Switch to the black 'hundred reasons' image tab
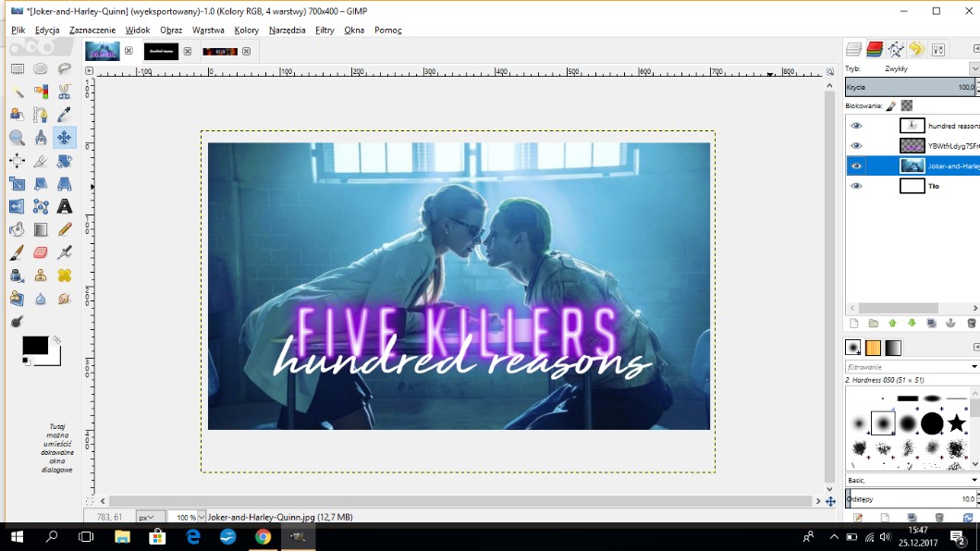 click(161, 51)
